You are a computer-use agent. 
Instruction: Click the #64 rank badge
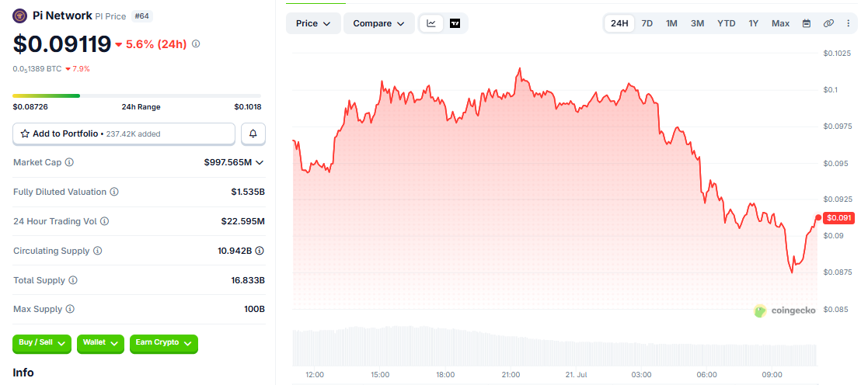142,16
